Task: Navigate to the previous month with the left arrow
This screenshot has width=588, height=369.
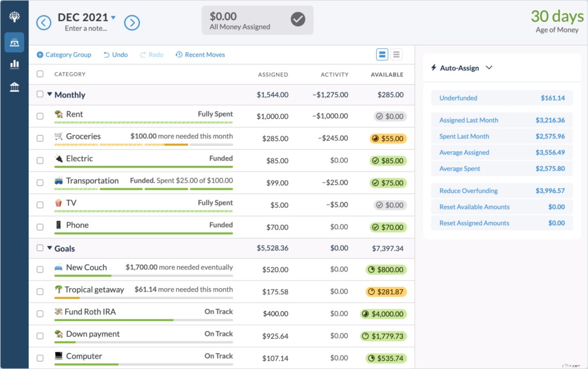Action: point(44,22)
